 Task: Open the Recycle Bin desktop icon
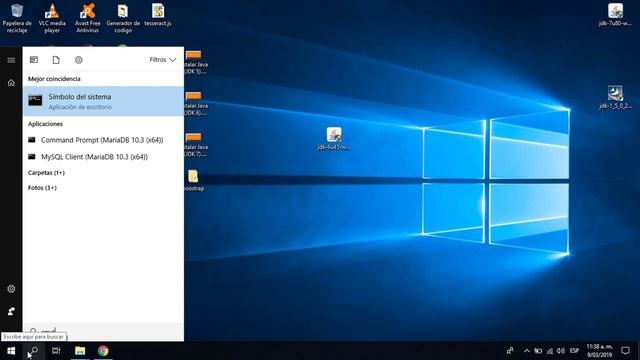click(17, 18)
